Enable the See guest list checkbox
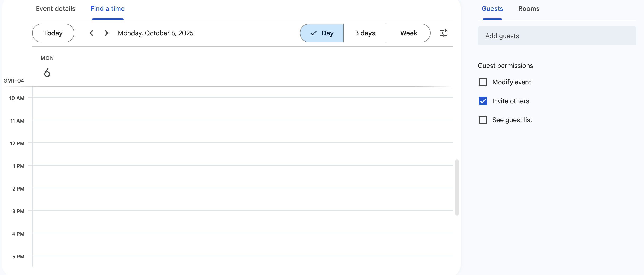 [x=483, y=120]
